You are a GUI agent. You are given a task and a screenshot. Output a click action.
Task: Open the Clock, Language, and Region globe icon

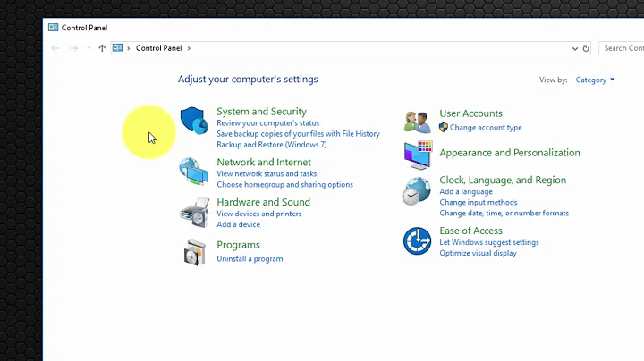tap(417, 190)
